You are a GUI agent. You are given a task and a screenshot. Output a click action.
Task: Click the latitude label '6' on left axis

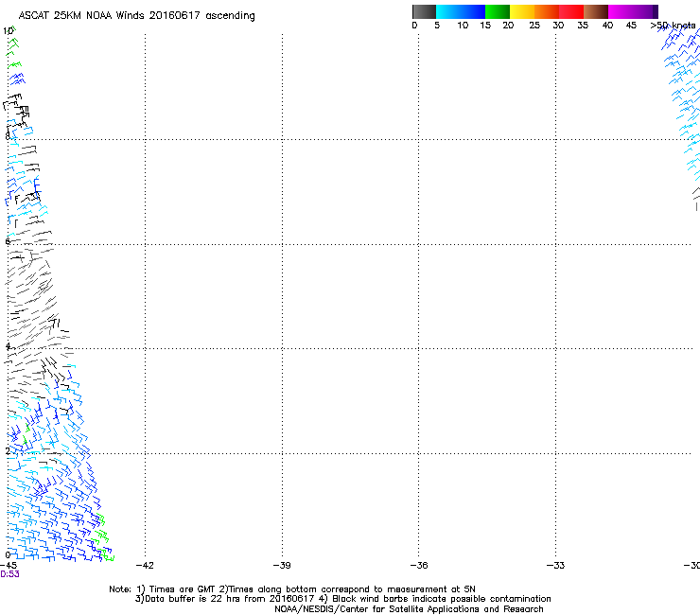pos(8,241)
